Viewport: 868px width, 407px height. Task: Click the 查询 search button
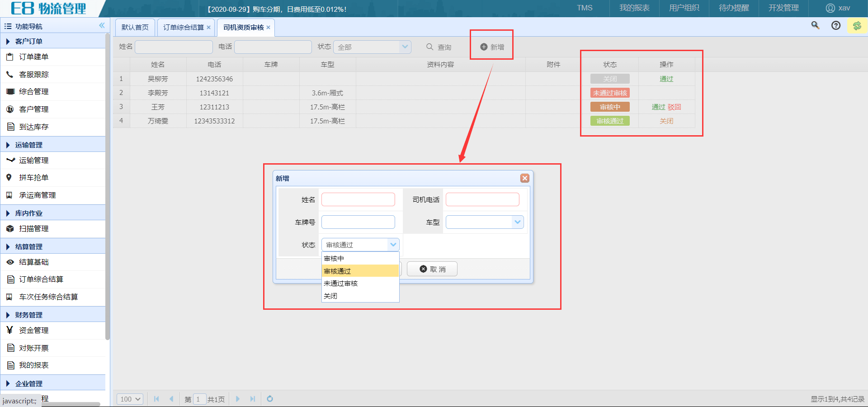[439, 47]
